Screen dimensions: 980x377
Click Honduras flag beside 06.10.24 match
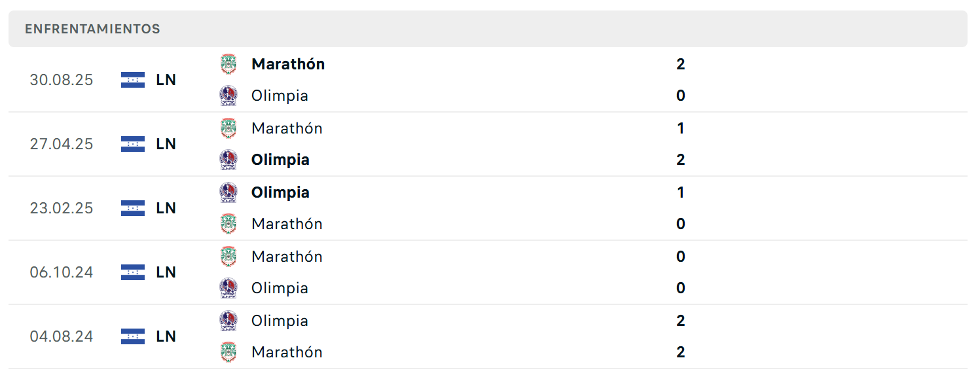(133, 272)
